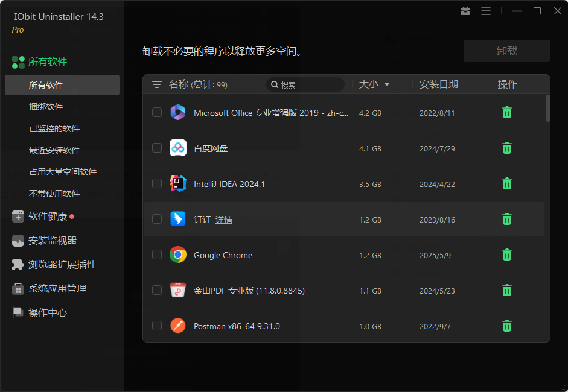Select 所有软件 in the sidebar submenu
Image resolution: width=568 pixels, height=392 pixels.
click(x=62, y=85)
